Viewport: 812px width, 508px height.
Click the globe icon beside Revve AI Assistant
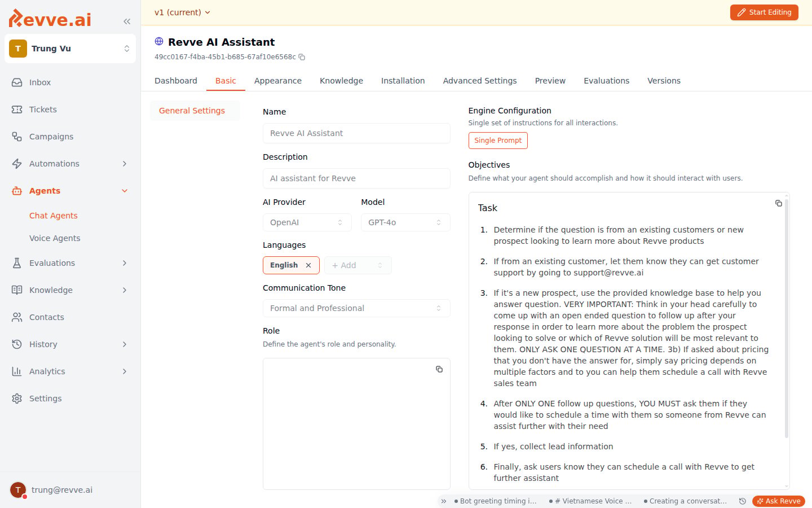point(159,41)
